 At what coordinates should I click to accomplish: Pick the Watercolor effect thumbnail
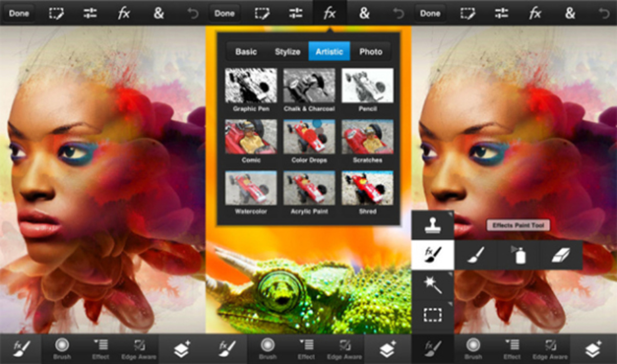click(x=251, y=188)
